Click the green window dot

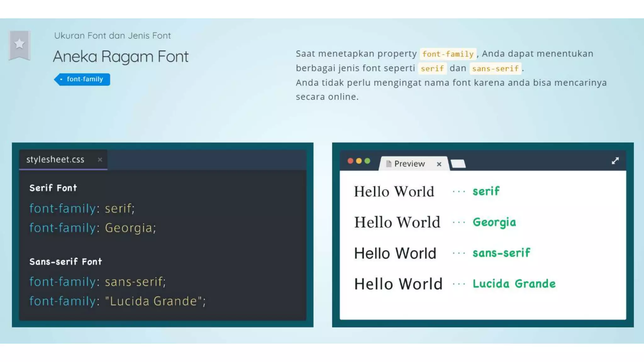[x=367, y=161]
